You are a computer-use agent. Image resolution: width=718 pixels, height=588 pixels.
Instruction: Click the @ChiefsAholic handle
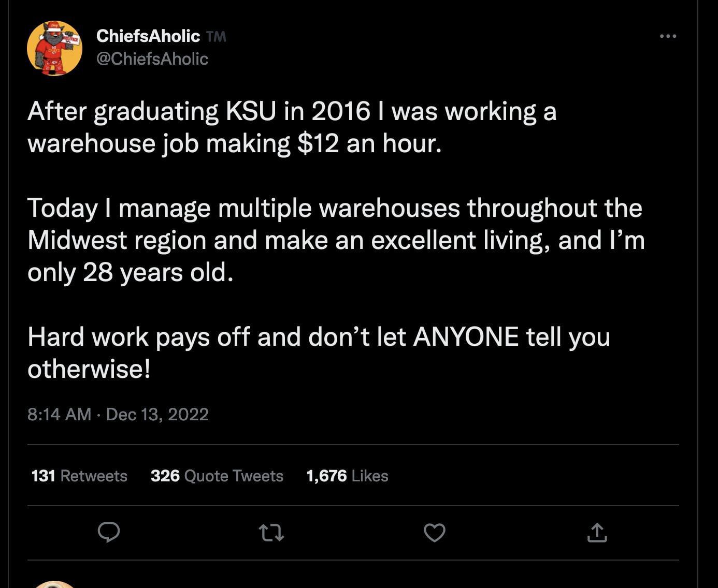click(x=152, y=59)
